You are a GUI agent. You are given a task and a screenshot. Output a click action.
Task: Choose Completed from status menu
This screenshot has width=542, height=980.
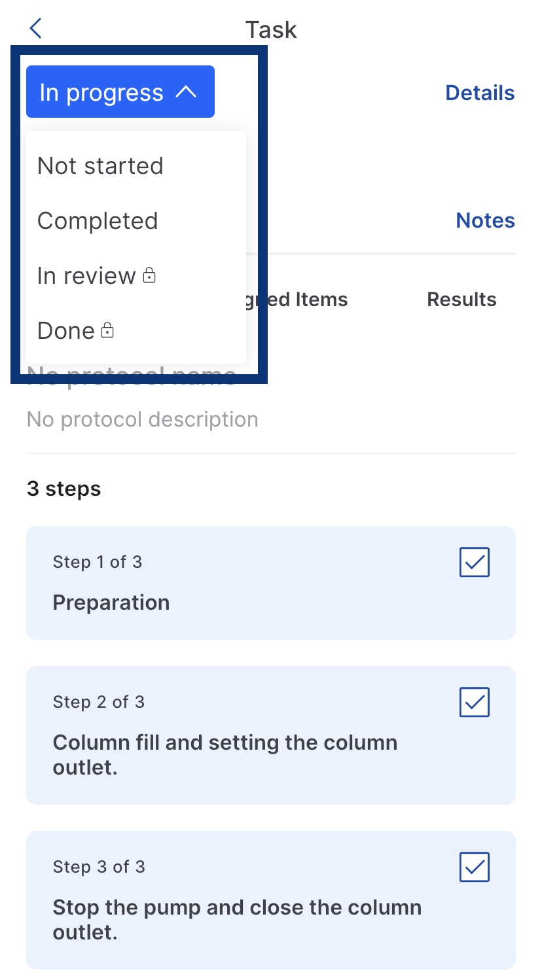coord(98,221)
